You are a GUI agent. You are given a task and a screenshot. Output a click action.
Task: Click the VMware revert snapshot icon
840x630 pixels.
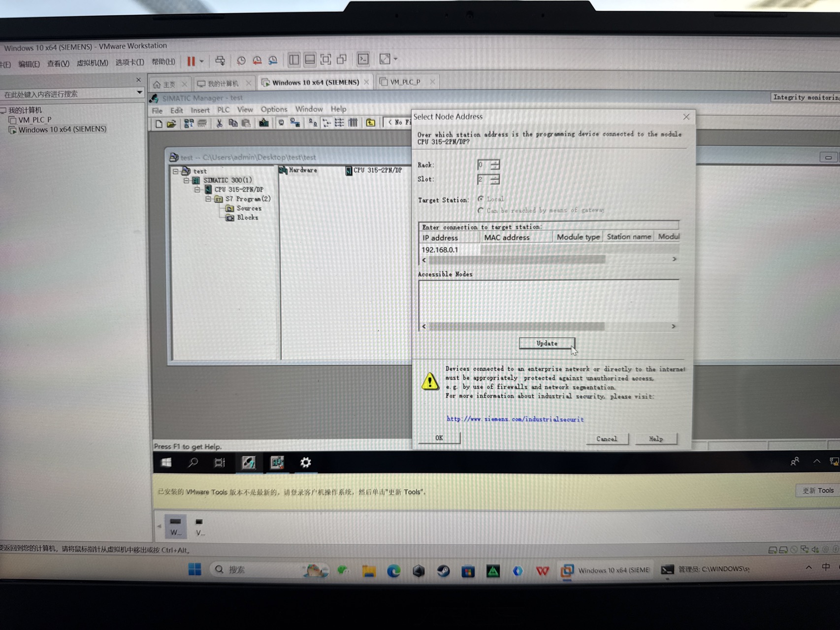(257, 61)
